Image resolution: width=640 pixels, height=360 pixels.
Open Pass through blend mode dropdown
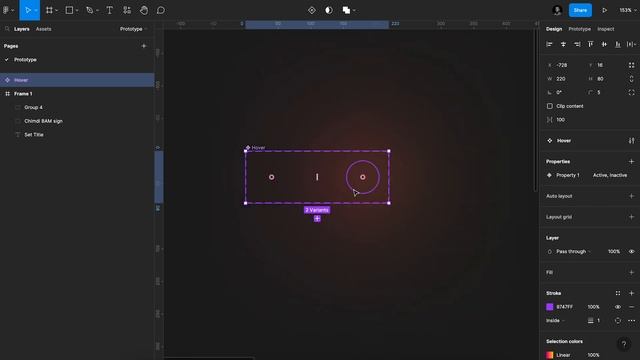tap(573, 252)
